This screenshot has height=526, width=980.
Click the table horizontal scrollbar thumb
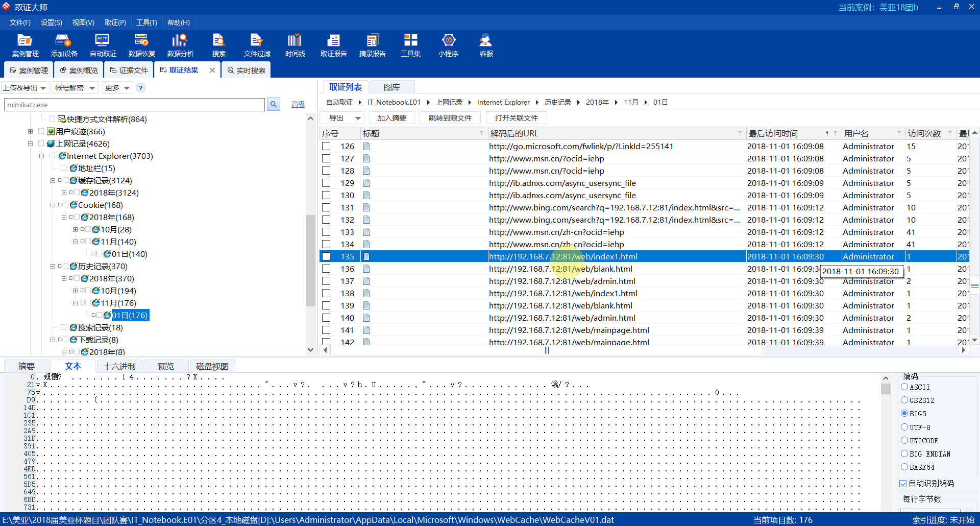point(547,350)
